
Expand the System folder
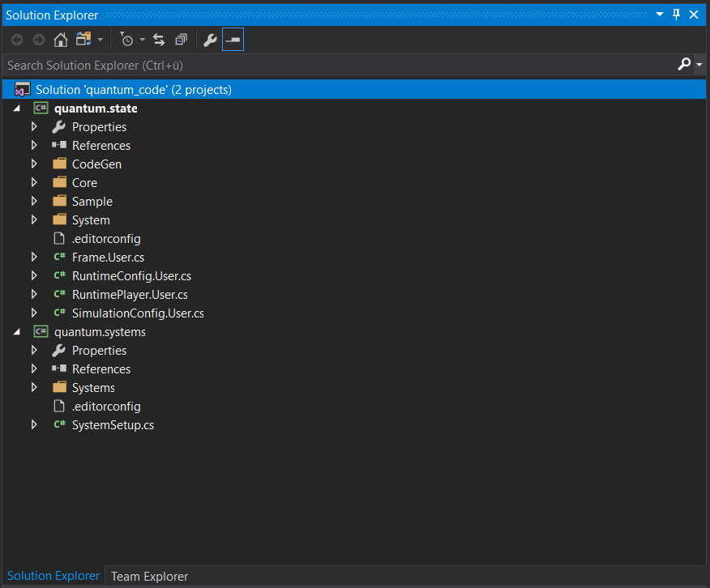tap(34, 219)
